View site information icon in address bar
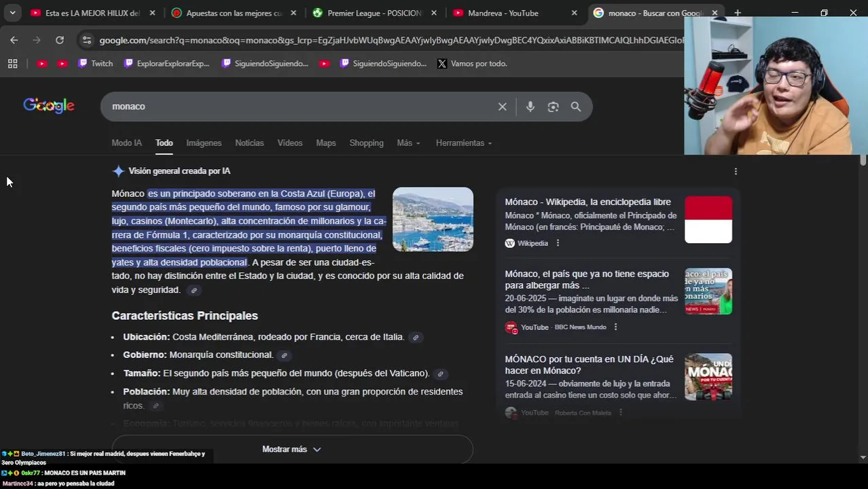 (87, 40)
